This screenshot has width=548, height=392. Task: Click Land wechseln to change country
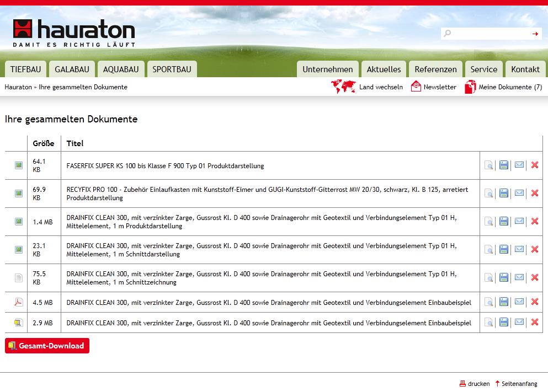(380, 87)
